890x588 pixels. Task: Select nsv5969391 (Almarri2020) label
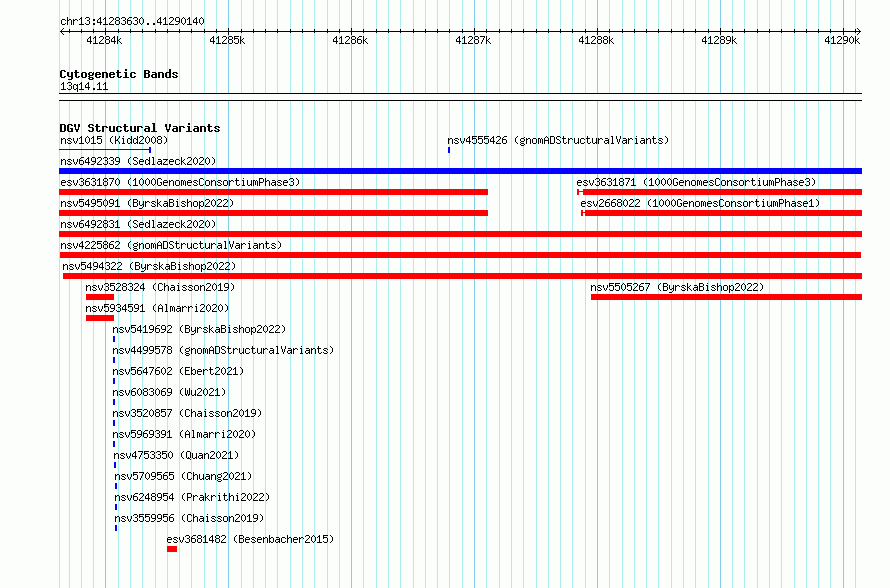tap(184, 434)
